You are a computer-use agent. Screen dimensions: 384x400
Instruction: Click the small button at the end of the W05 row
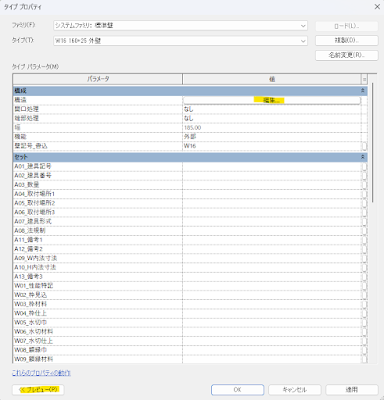tap(365, 322)
